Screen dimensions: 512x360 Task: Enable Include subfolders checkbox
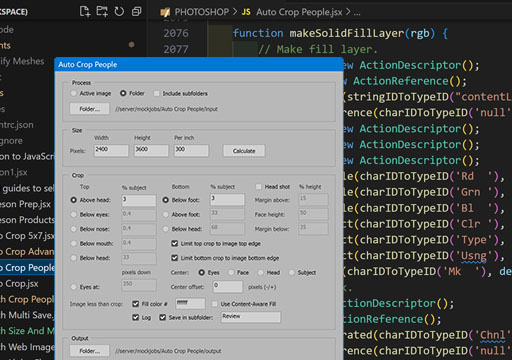pos(156,93)
